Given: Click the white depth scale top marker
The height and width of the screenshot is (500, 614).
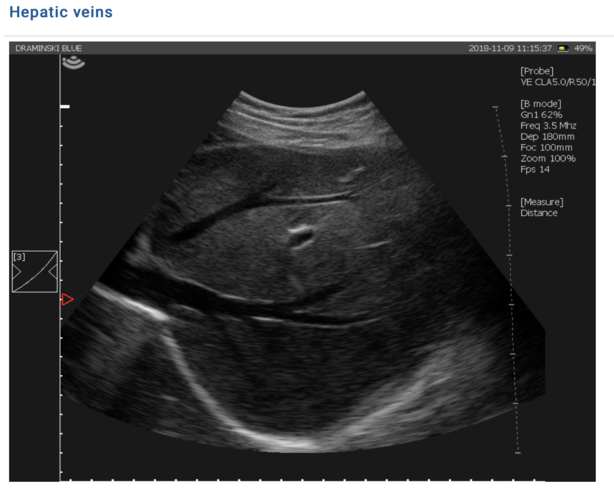Looking at the screenshot, I should 65,106.
